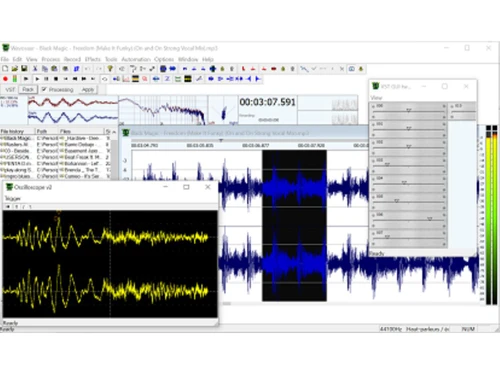Viewport: 500px width, 375px height.
Task: Click the Stop square button
Action: coord(56,79)
